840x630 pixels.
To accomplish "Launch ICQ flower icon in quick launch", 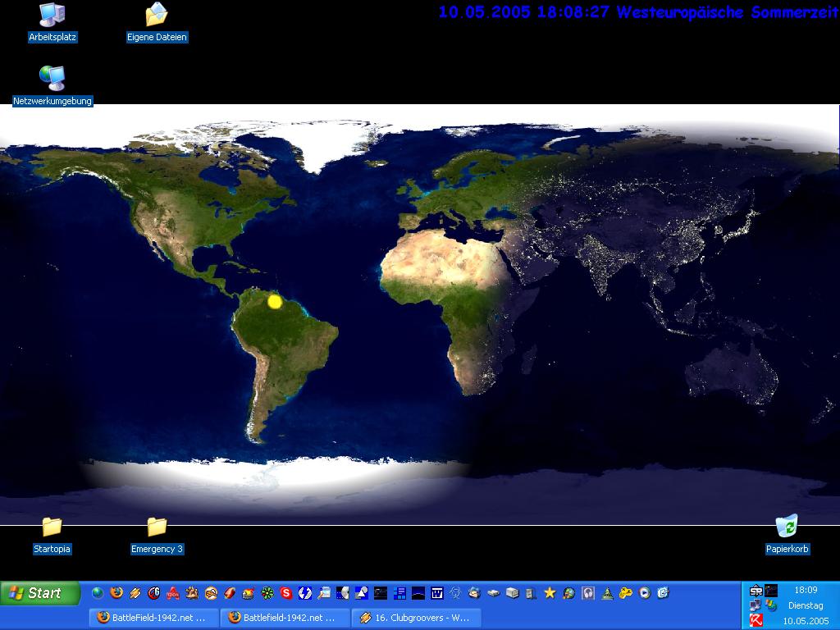I will pyautogui.click(x=267, y=592).
